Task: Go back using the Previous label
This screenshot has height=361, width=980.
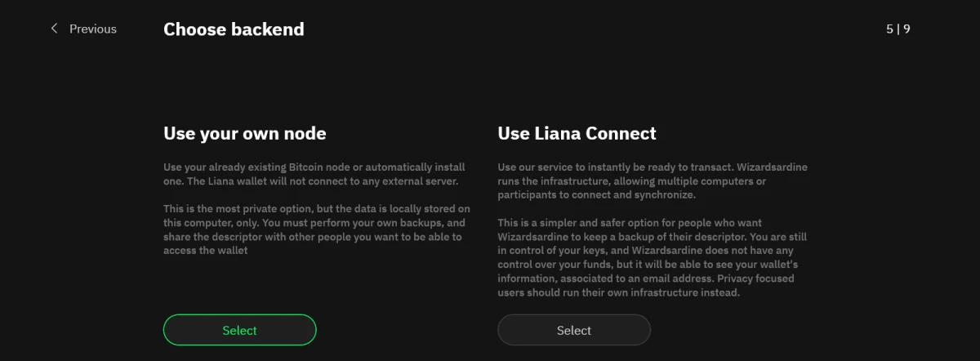Action: 92,29
